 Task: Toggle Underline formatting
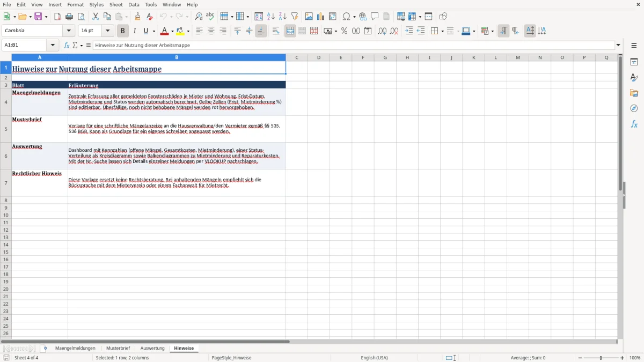(x=145, y=31)
